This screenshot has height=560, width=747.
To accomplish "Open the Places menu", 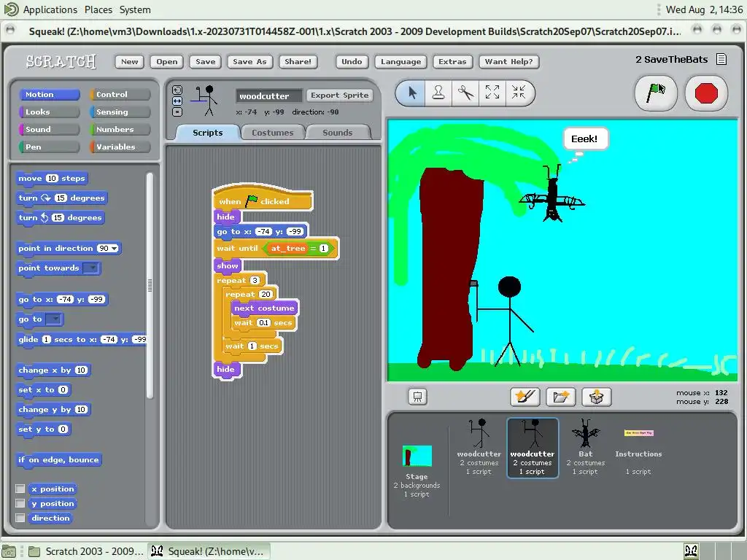I will point(98,9).
